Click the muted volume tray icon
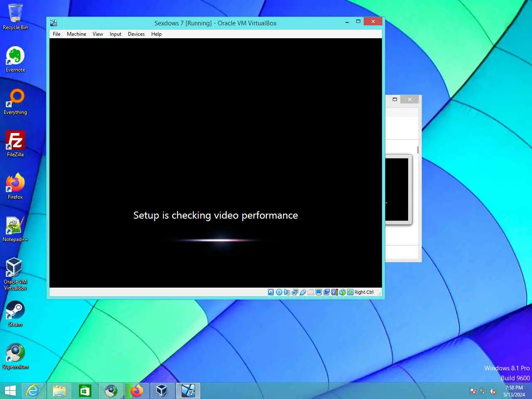Image resolution: width=532 pixels, height=399 pixels. [x=493, y=391]
